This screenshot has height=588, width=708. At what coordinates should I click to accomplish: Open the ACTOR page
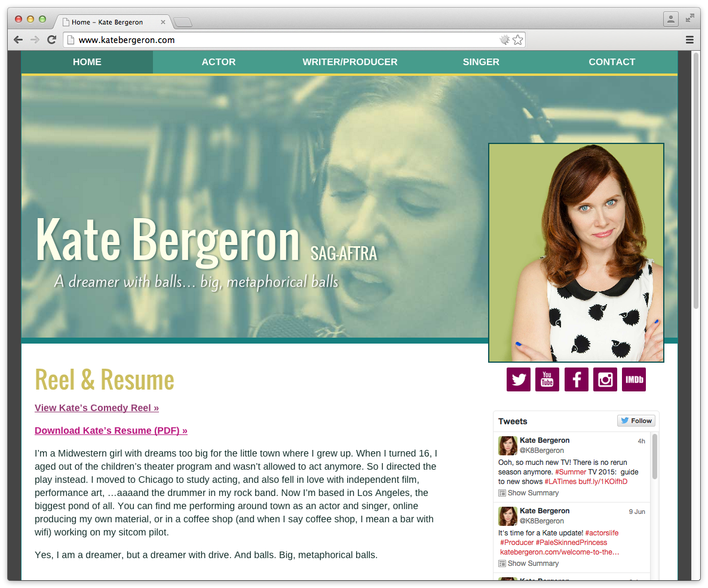click(x=219, y=62)
